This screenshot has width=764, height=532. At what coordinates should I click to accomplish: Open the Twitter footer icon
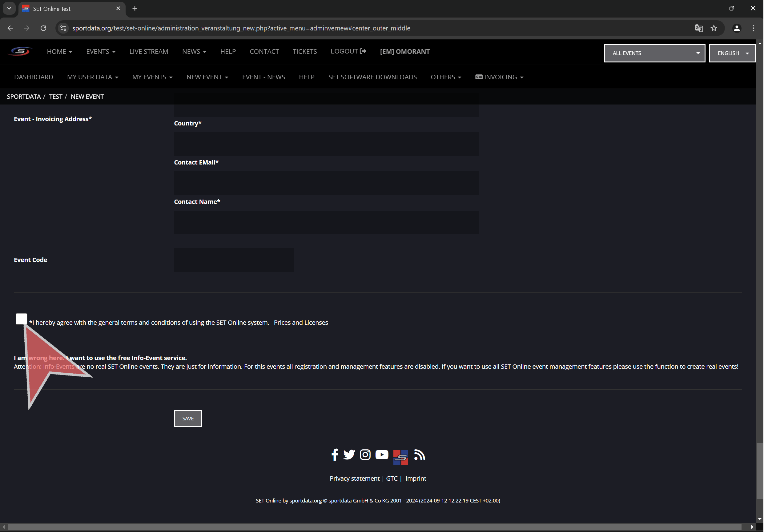coord(349,455)
